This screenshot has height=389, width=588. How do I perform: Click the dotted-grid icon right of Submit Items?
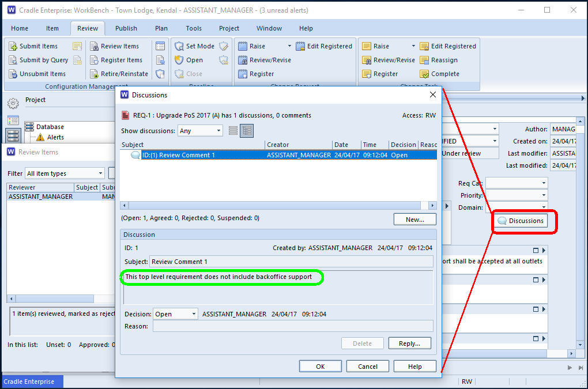pyautogui.click(x=77, y=46)
